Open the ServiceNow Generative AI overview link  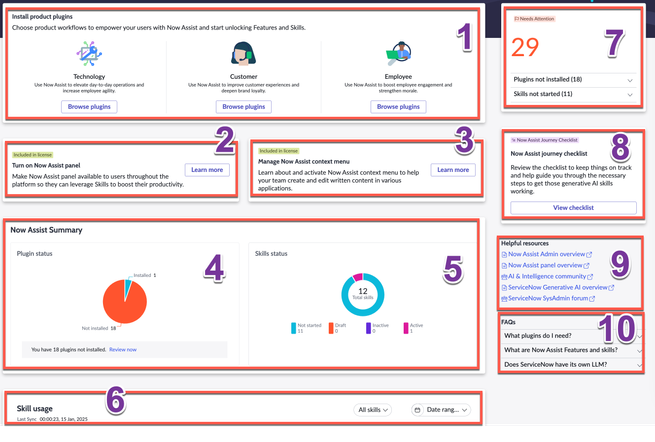click(558, 287)
